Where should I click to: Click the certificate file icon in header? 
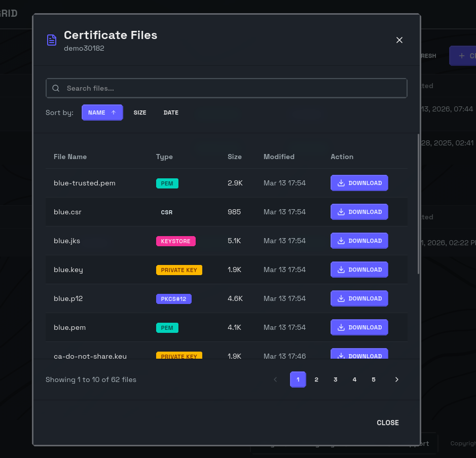tap(52, 40)
